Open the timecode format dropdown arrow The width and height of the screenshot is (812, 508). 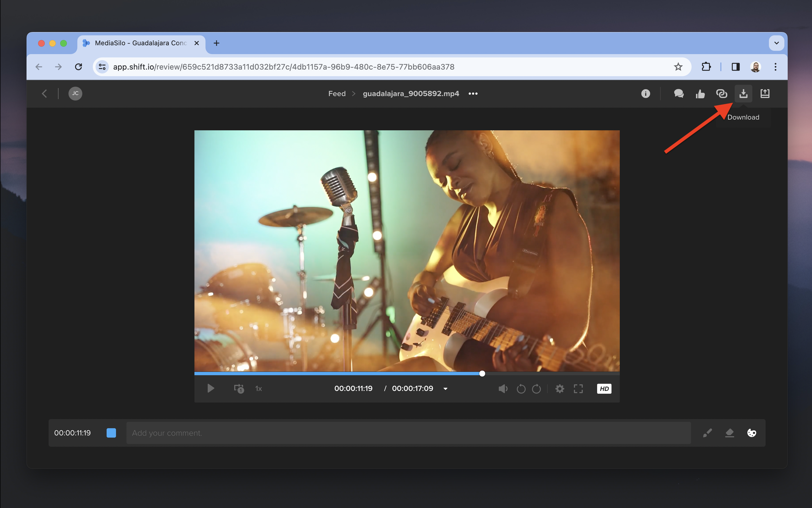(445, 389)
